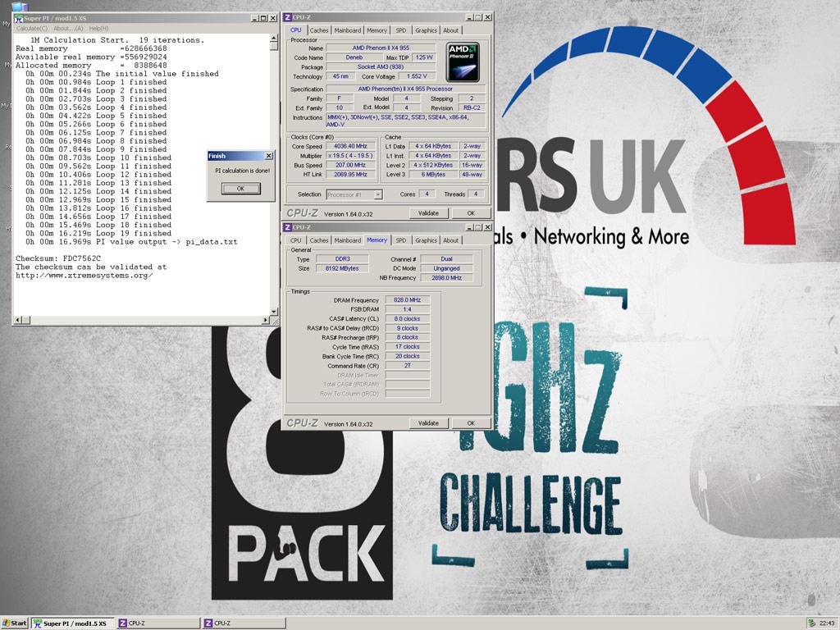Click the Max TDP value 125 W
Screen dimensions: 840x630
tap(424, 57)
